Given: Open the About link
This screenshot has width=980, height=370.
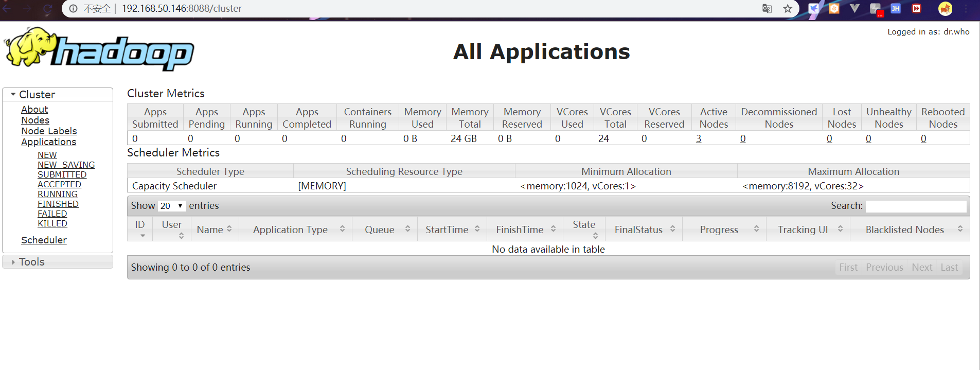Looking at the screenshot, I should tap(34, 109).
